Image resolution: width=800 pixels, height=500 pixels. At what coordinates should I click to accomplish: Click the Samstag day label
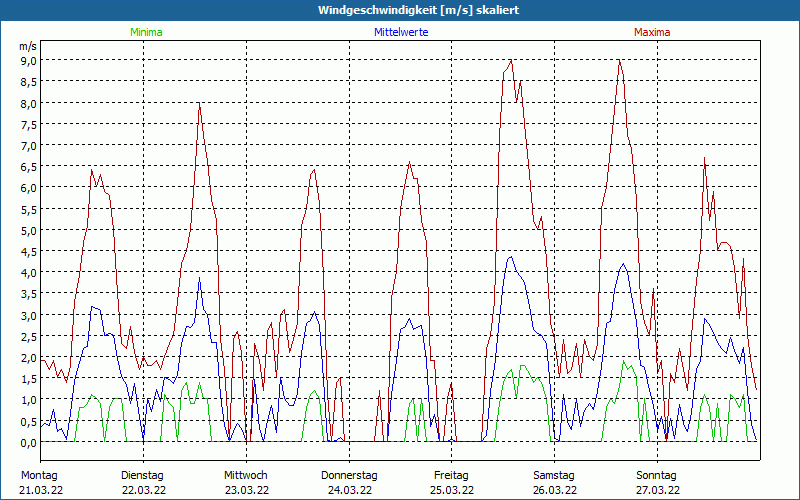[554, 476]
